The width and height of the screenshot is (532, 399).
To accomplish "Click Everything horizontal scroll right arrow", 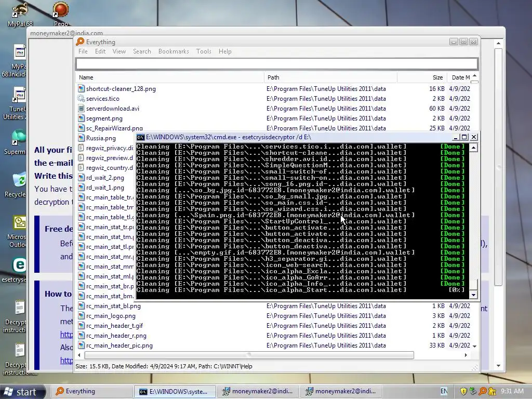I will click(465, 355).
